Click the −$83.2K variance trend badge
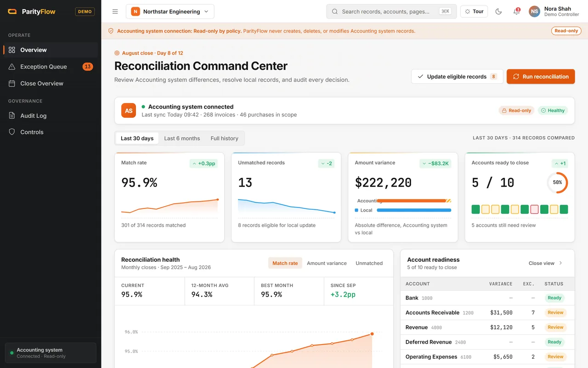 [435, 163]
